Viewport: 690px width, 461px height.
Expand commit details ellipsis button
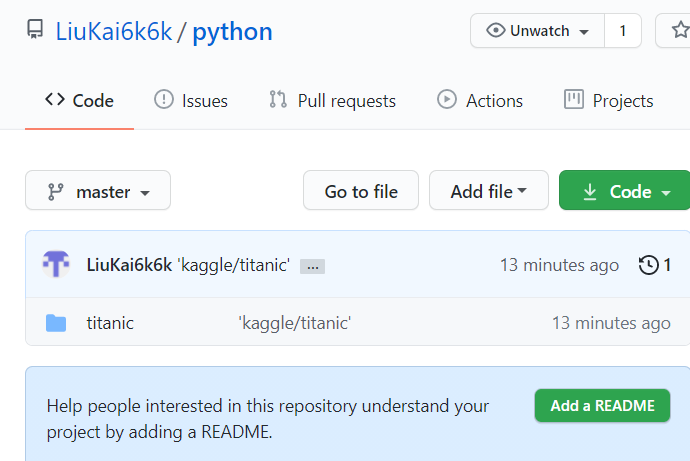pos(312,267)
